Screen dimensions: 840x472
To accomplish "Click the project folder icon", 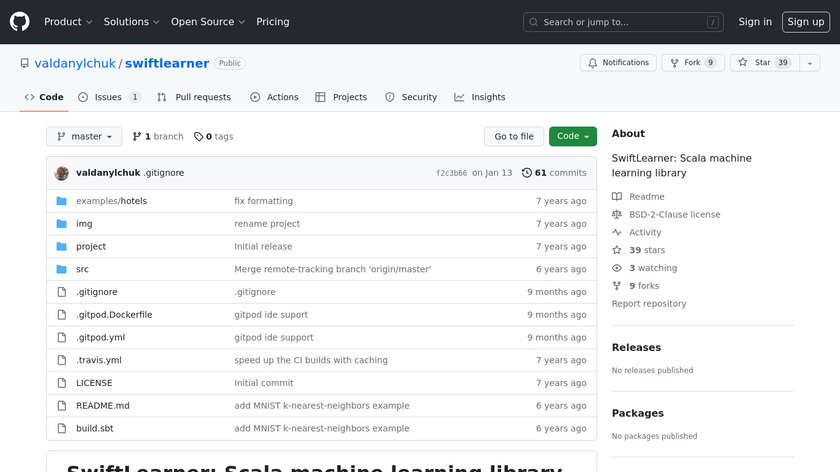I will pos(62,246).
